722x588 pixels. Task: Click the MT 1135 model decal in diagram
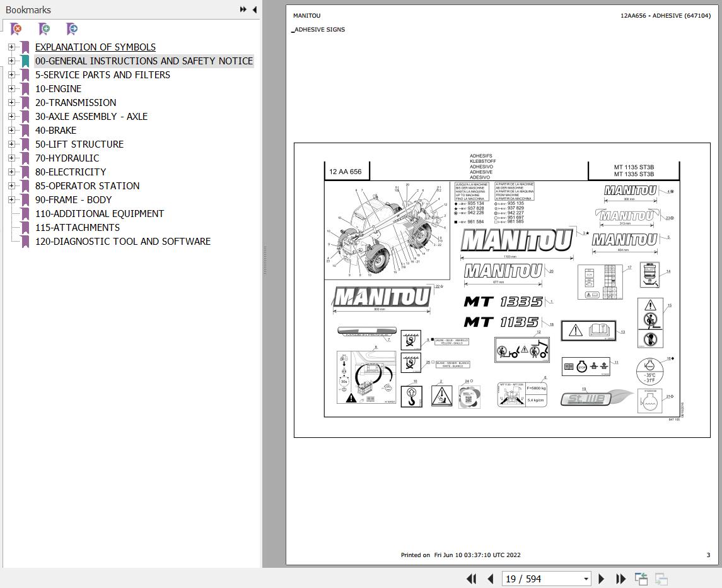(501, 322)
